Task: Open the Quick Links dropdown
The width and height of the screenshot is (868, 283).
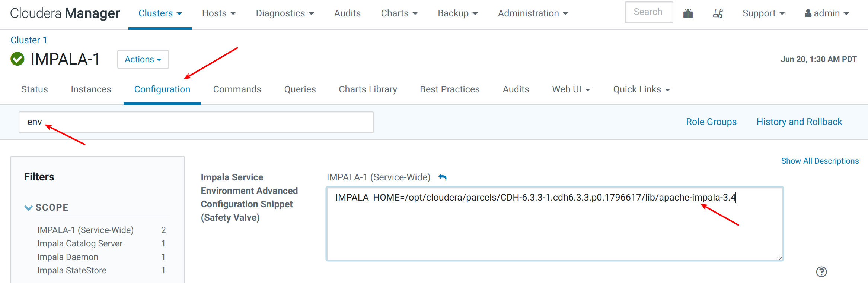Action: coord(641,89)
